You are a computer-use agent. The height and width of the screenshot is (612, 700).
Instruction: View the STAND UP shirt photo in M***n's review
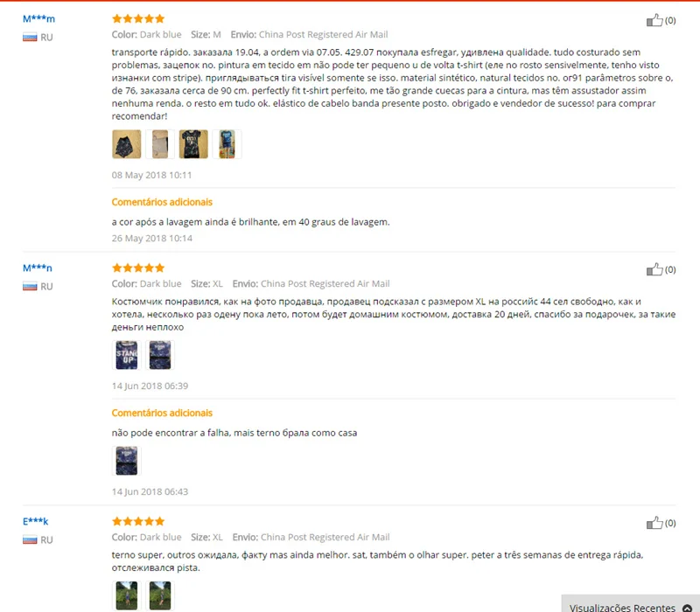127,355
